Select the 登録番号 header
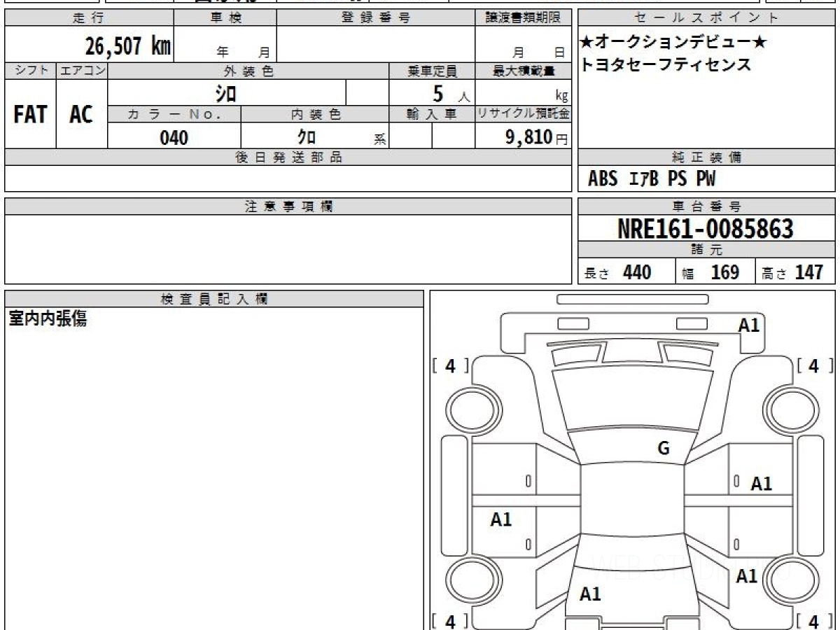Image resolution: width=840 pixels, height=630 pixels. (x=376, y=18)
